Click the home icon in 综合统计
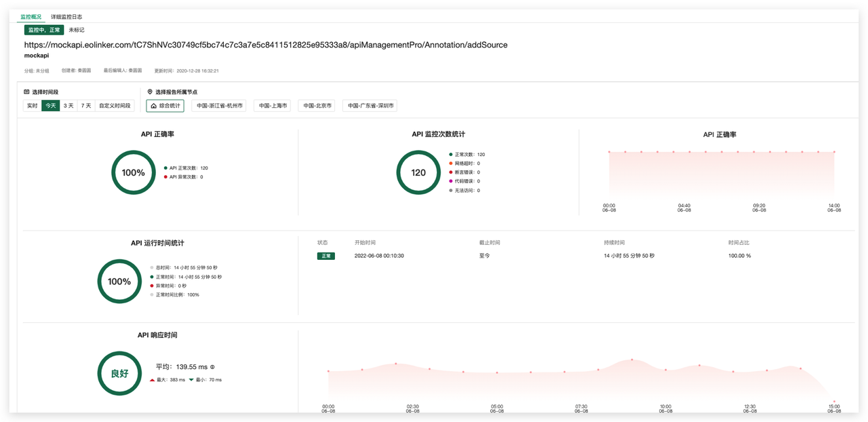The width and height of the screenshot is (868, 422). (154, 106)
